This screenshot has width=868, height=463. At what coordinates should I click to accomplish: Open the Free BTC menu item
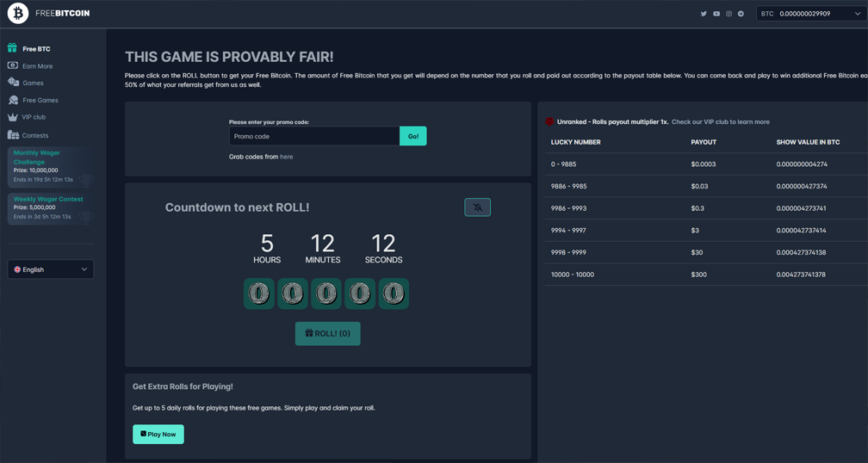click(36, 49)
